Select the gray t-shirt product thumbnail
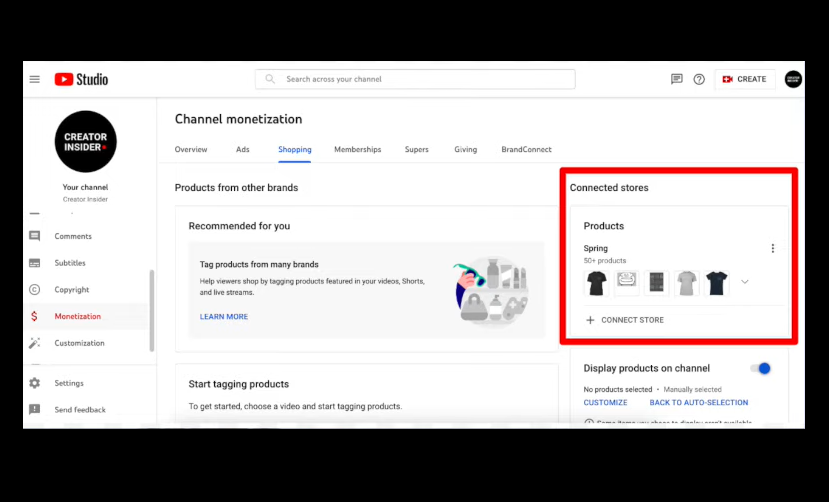 coord(687,283)
